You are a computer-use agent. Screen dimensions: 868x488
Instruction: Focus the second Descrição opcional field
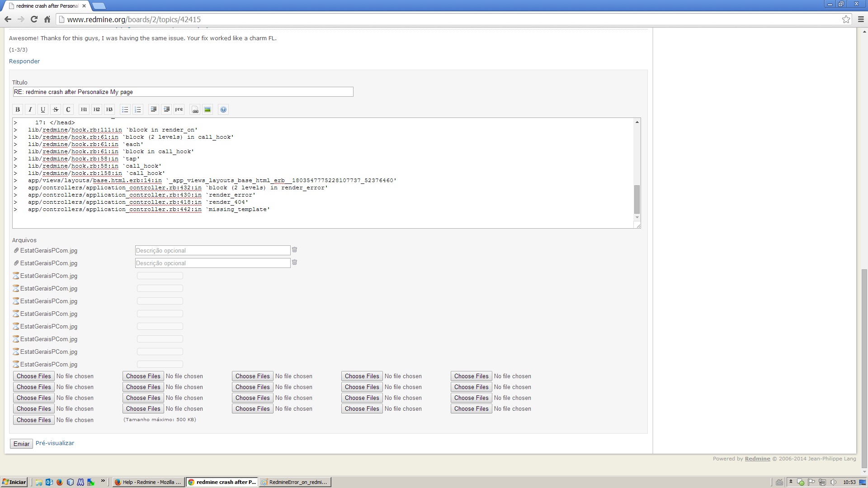[212, 263]
